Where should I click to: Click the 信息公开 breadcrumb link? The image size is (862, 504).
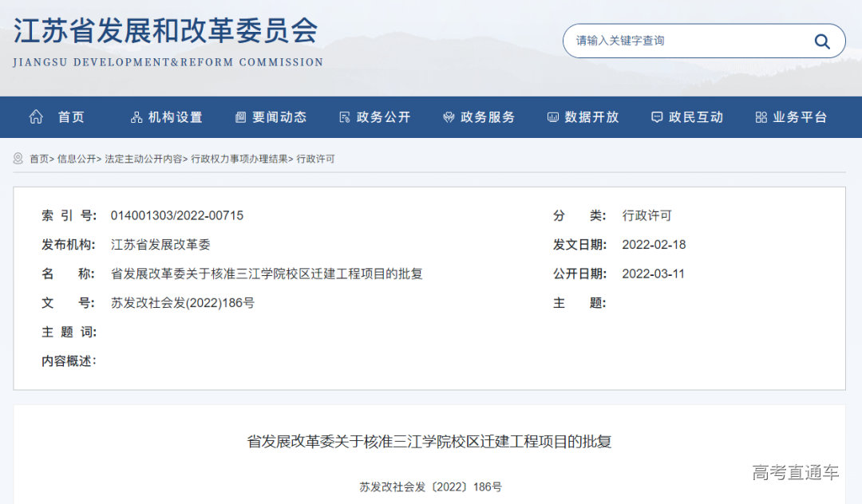point(73,159)
